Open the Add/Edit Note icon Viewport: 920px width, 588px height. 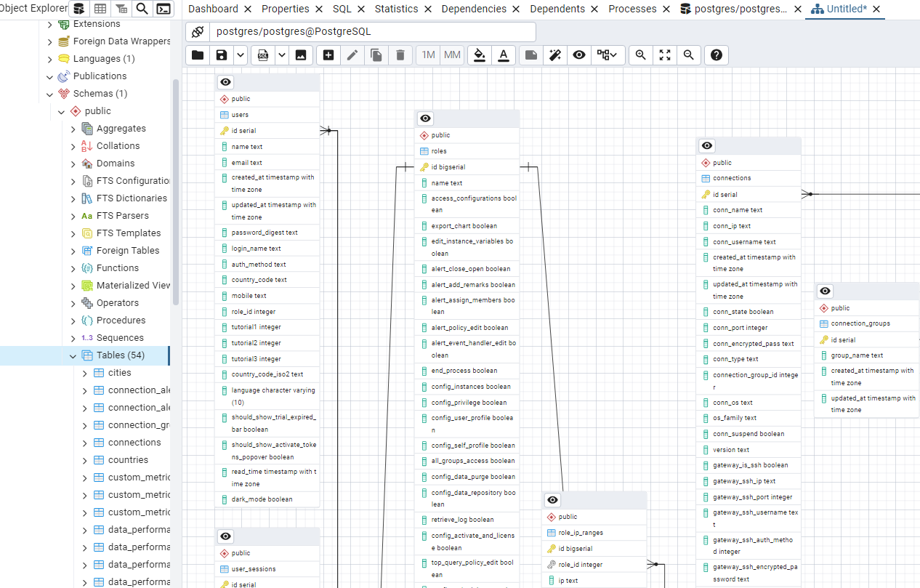(x=531, y=55)
